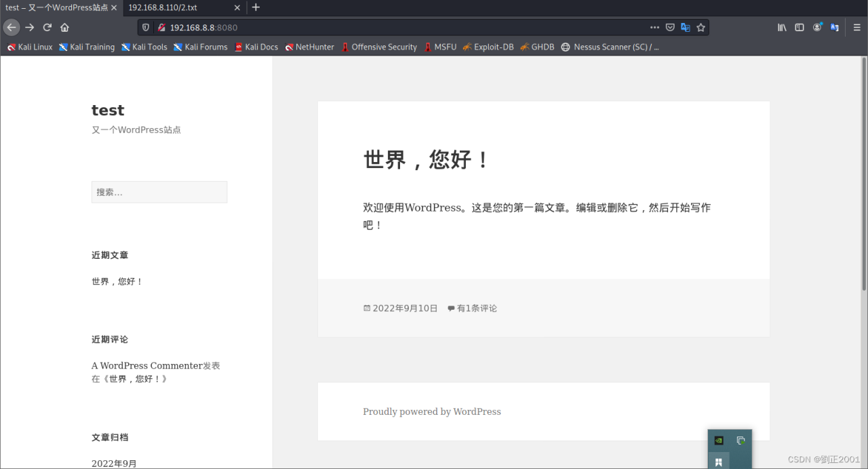The height and width of the screenshot is (469, 868).
Task: Open the post titled 世界，您好！
Action: pos(426,160)
